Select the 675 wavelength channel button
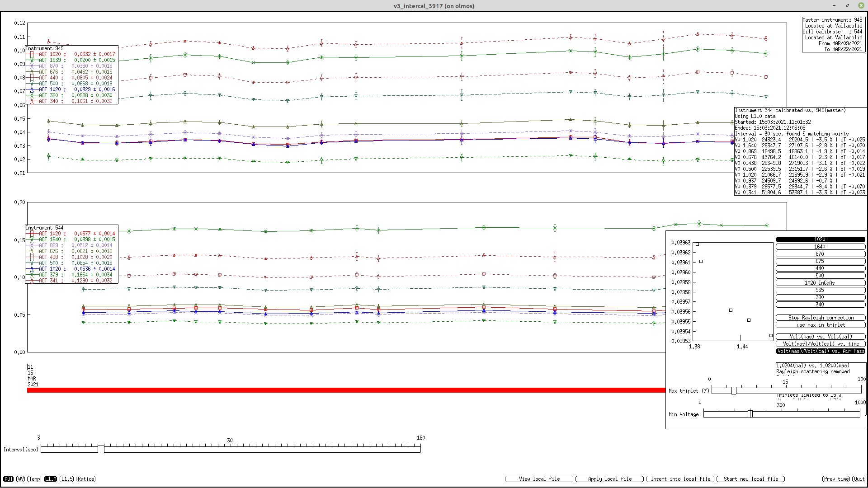Screen dimensions: 868x488 820,261
